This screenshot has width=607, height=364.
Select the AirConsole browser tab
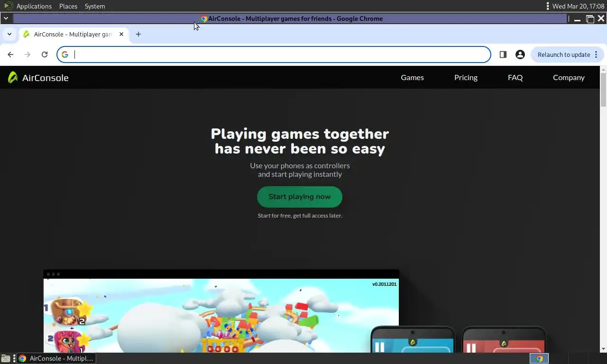[74, 34]
